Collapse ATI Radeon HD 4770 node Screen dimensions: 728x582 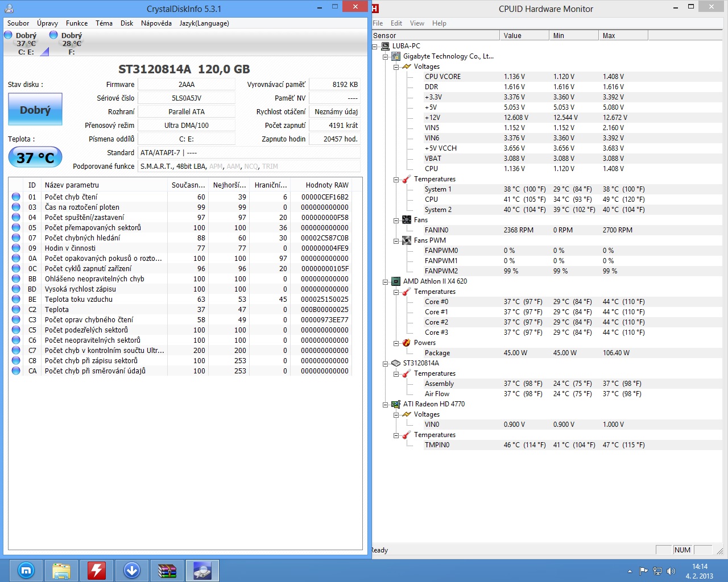386,405
